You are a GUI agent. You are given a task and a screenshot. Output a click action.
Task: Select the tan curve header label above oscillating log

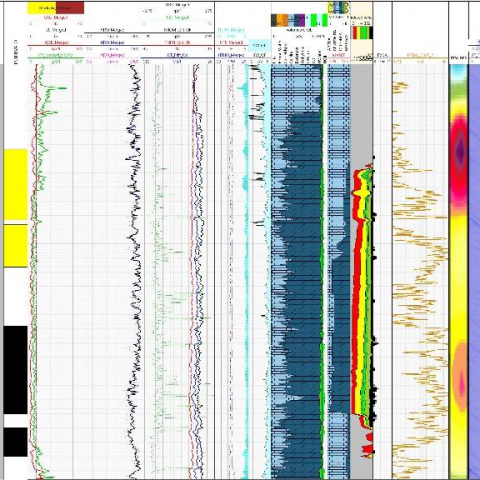pyautogui.click(x=419, y=55)
